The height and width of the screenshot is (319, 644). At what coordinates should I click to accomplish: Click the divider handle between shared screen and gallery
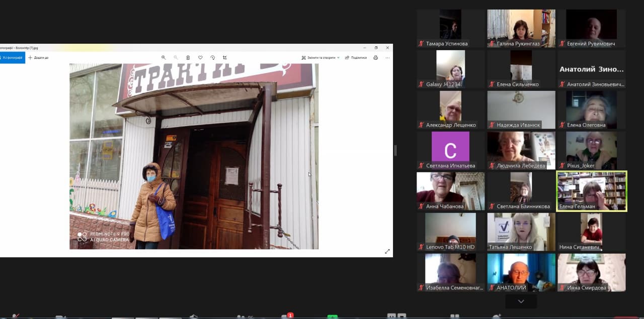[x=395, y=150]
